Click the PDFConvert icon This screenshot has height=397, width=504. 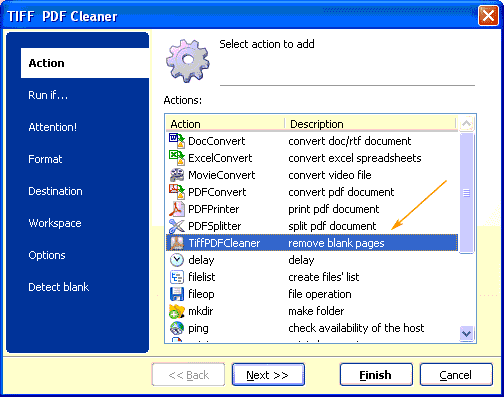(x=177, y=192)
